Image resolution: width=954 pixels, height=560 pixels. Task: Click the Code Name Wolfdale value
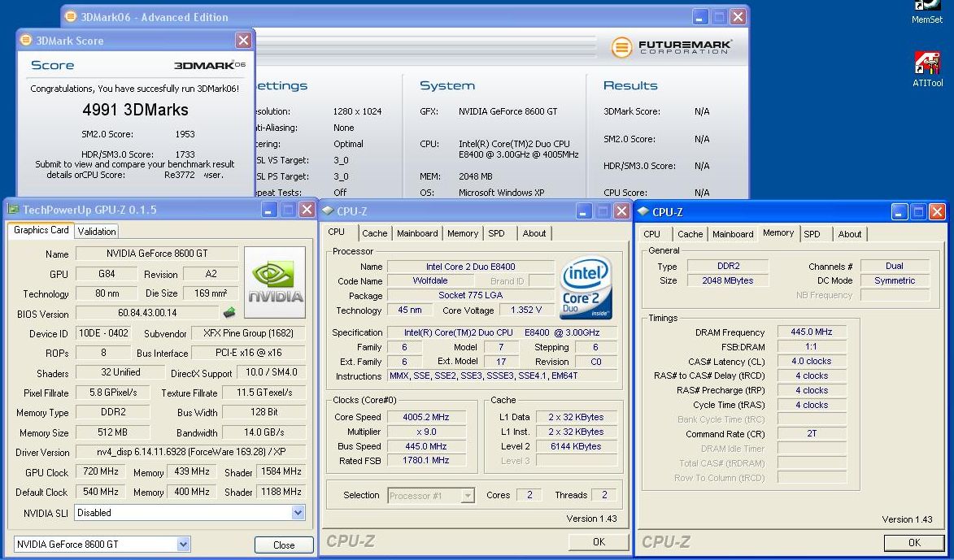pos(430,281)
